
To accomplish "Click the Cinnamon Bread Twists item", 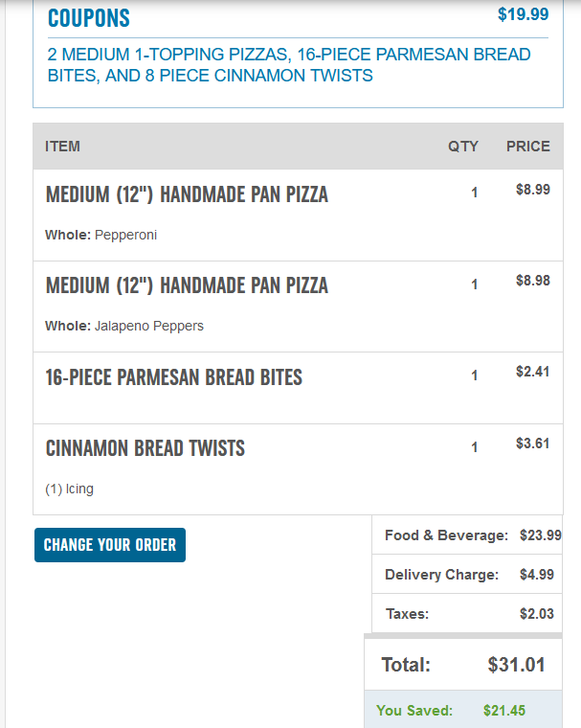I will (145, 448).
